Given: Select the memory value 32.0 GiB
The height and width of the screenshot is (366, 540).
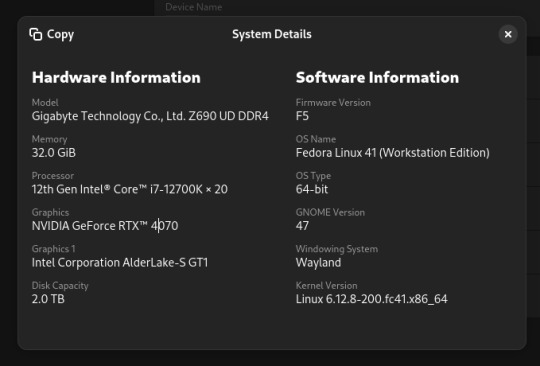Looking at the screenshot, I should coord(54,153).
